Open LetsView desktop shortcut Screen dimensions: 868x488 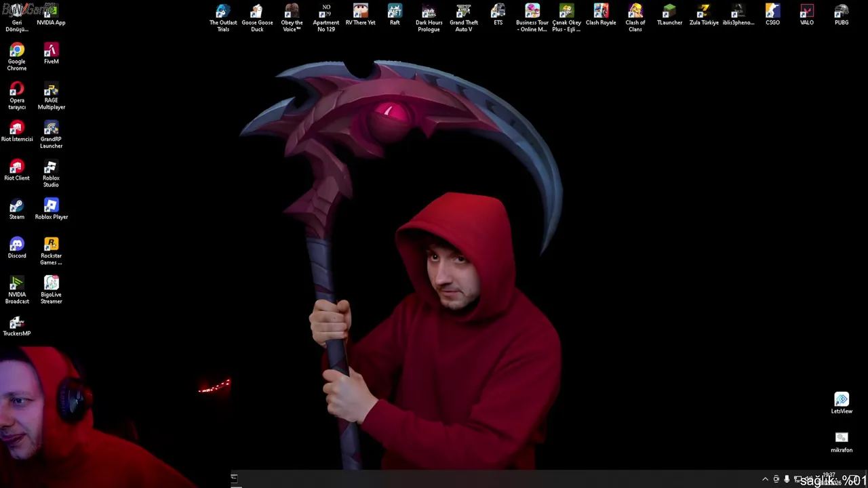842,403
